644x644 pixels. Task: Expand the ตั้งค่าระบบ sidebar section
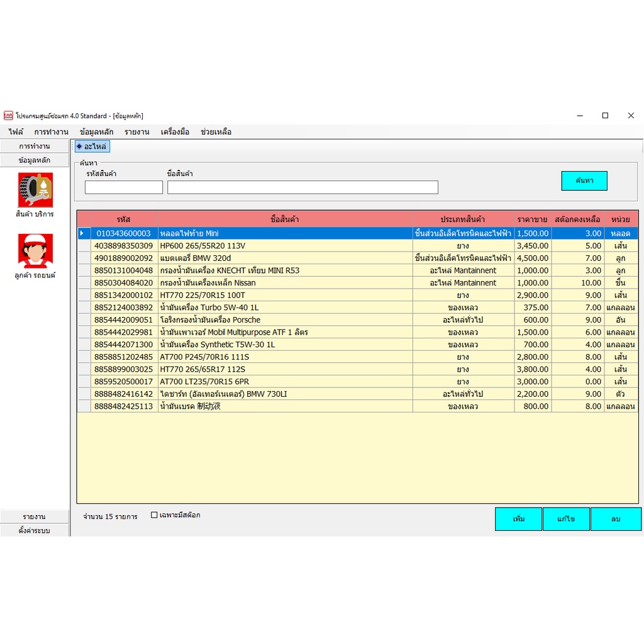[x=35, y=531]
